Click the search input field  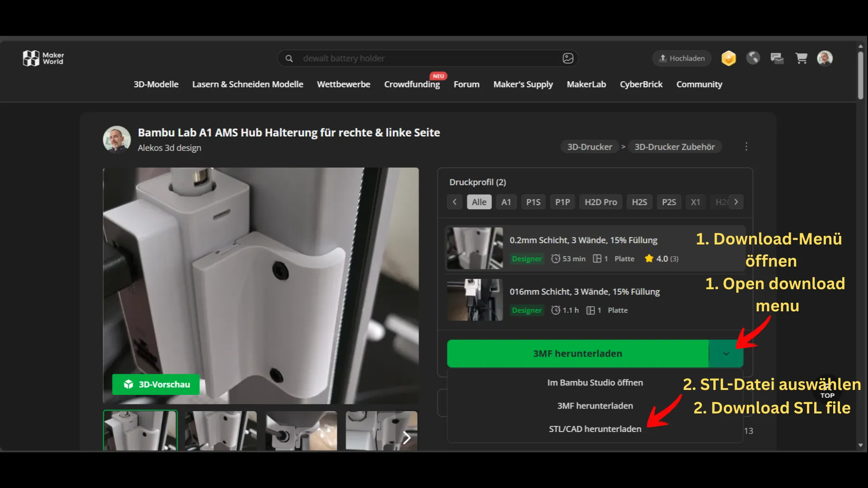427,58
